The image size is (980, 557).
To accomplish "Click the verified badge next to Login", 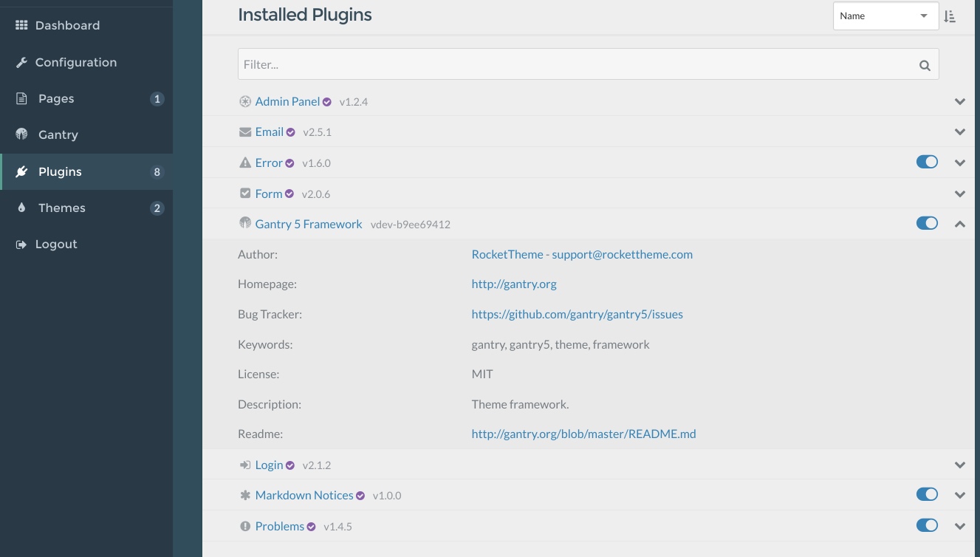I will (289, 465).
